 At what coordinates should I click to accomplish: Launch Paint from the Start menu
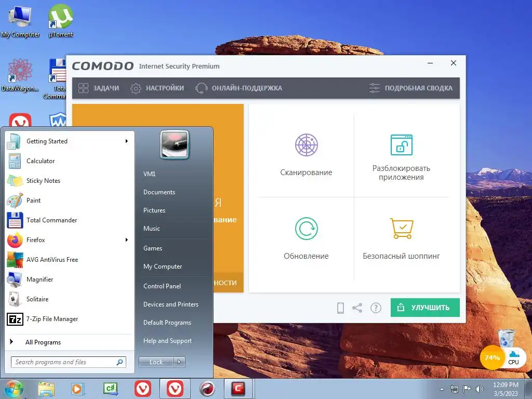click(x=69, y=200)
